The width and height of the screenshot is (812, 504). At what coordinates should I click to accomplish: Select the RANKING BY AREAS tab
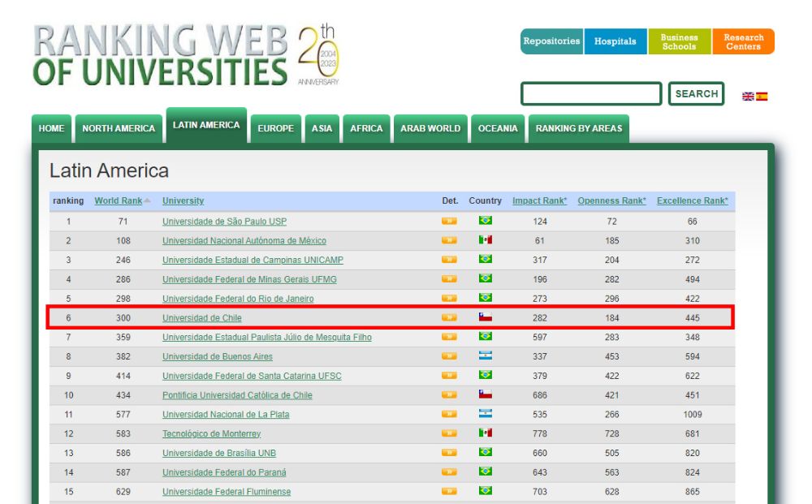pos(578,127)
